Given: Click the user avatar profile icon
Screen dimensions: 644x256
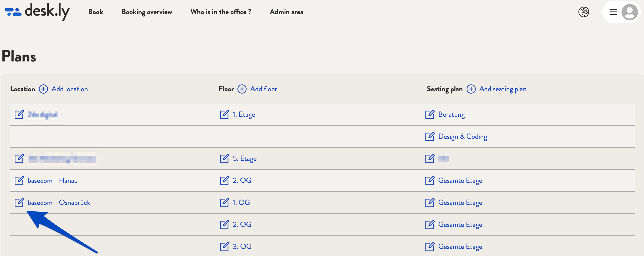Looking at the screenshot, I should pos(630,12).
